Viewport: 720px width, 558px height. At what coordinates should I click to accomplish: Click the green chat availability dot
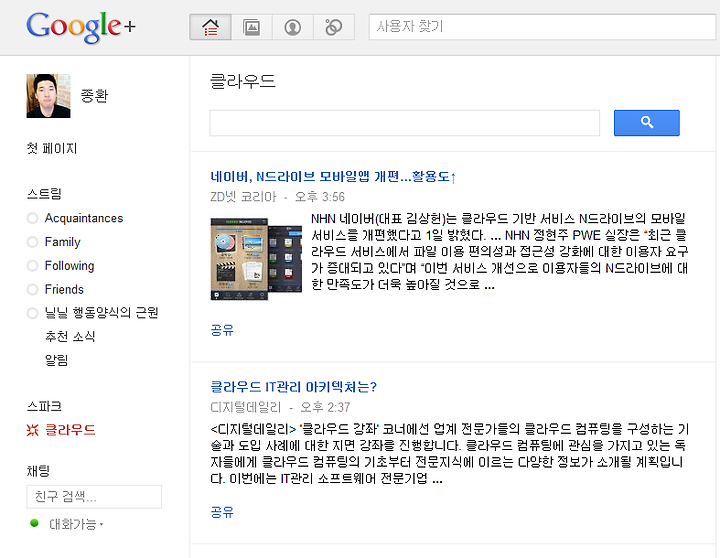click(x=34, y=523)
